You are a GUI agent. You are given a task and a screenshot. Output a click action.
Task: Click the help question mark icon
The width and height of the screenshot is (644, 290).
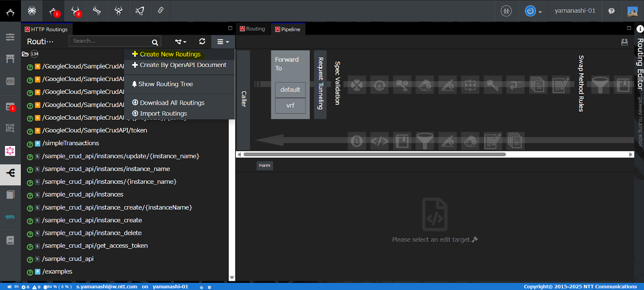(x=612, y=11)
